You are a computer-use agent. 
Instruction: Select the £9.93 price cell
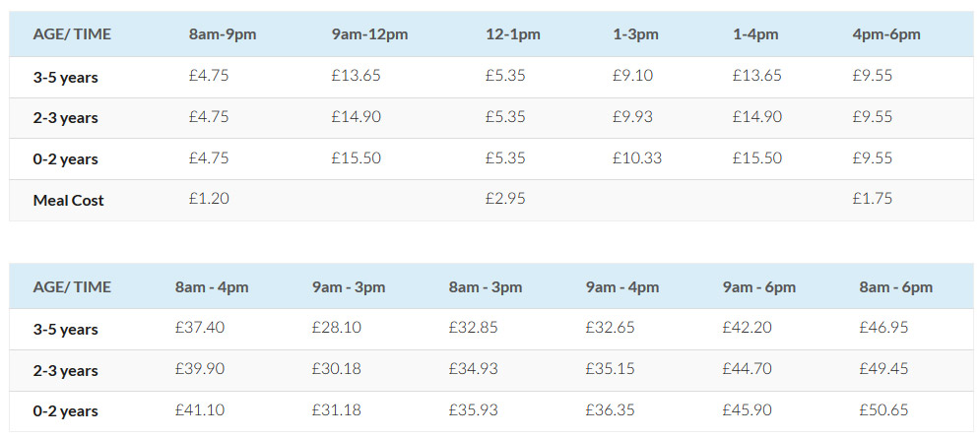(632, 117)
